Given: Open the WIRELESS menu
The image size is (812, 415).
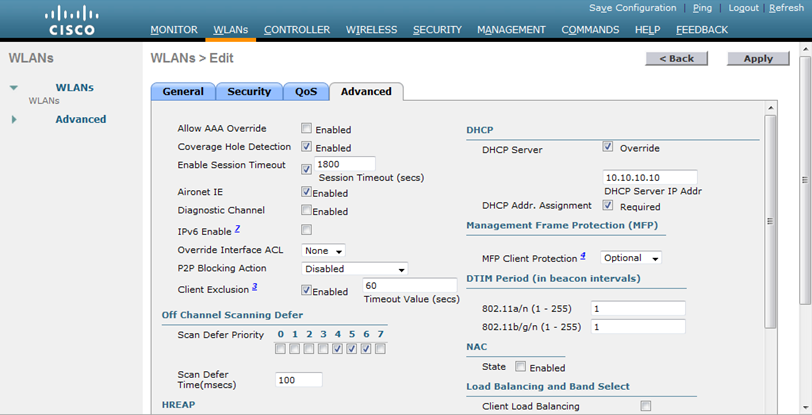Looking at the screenshot, I should click(x=371, y=30).
